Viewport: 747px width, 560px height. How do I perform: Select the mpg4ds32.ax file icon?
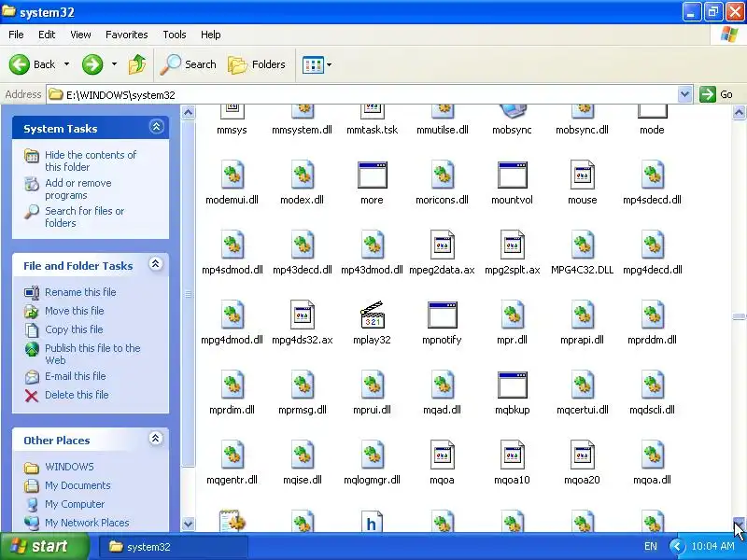[302, 315]
